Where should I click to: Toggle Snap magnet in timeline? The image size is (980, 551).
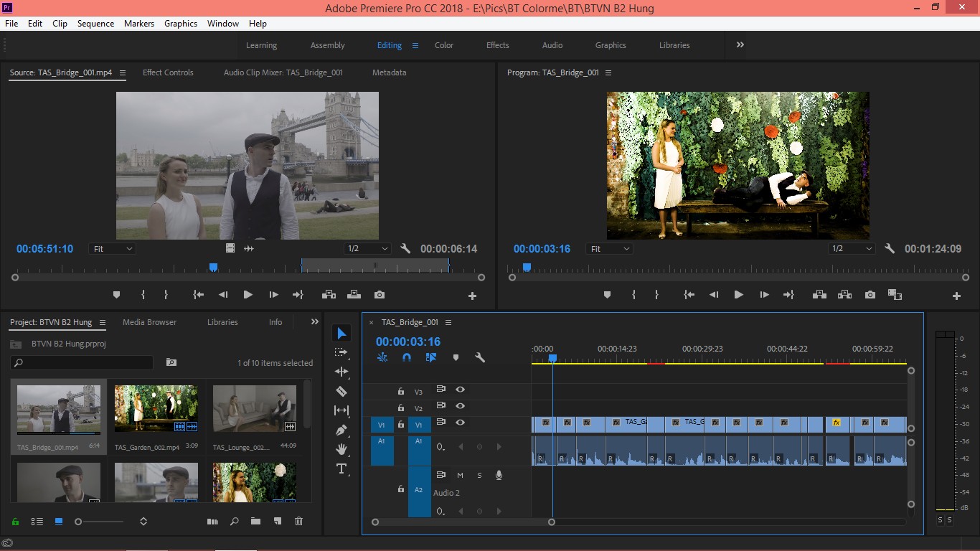[x=407, y=357]
